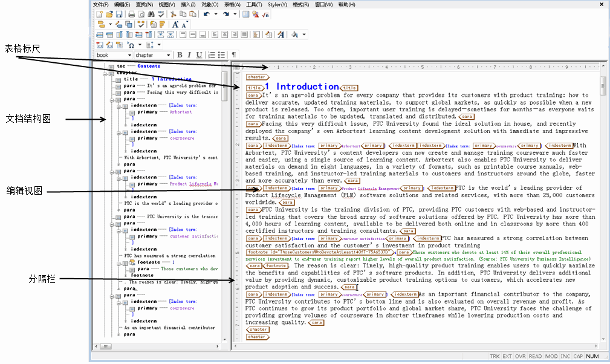Save the document with the floppy disk icon
The height and width of the screenshot is (364, 610).
[x=119, y=14]
